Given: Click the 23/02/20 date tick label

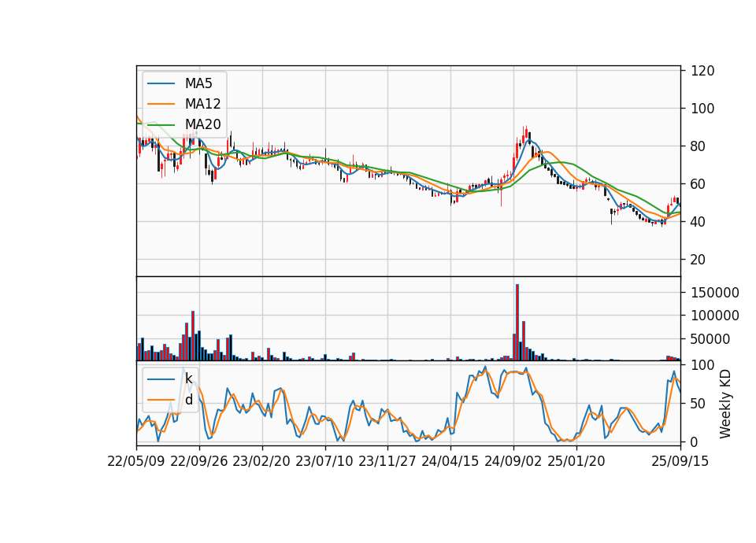Looking at the screenshot, I should (x=261, y=461).
